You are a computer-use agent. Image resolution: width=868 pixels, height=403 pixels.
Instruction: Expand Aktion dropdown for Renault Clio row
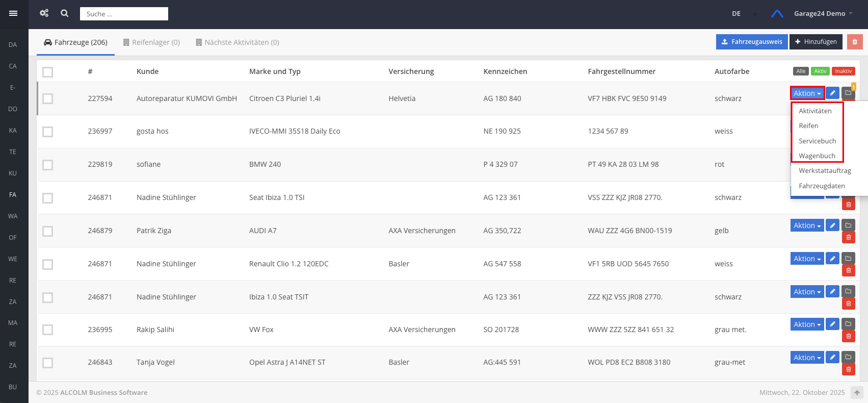807,259
